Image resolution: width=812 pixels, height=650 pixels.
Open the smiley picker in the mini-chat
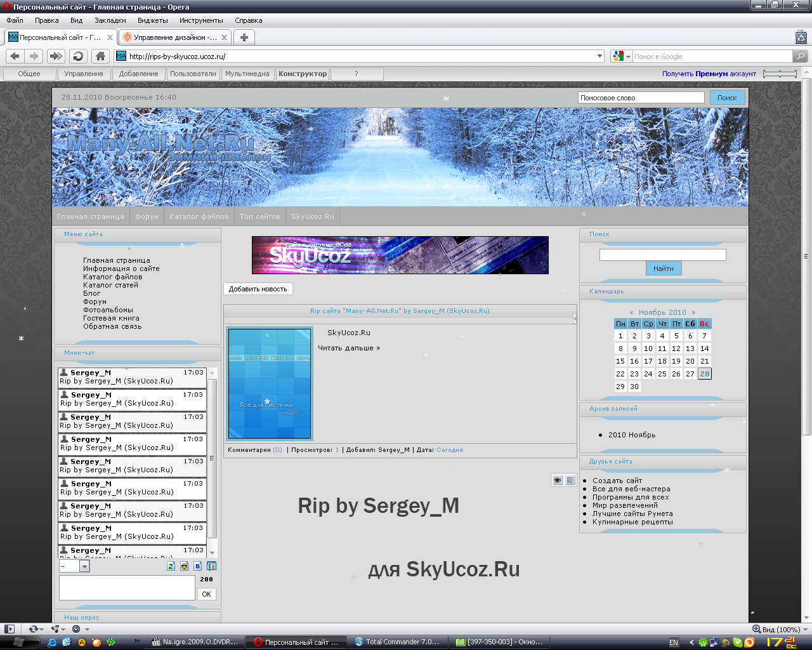tap(184, 565)
